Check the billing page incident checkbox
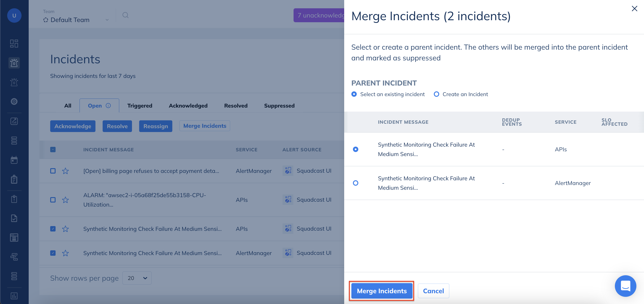 pos(53,171)
